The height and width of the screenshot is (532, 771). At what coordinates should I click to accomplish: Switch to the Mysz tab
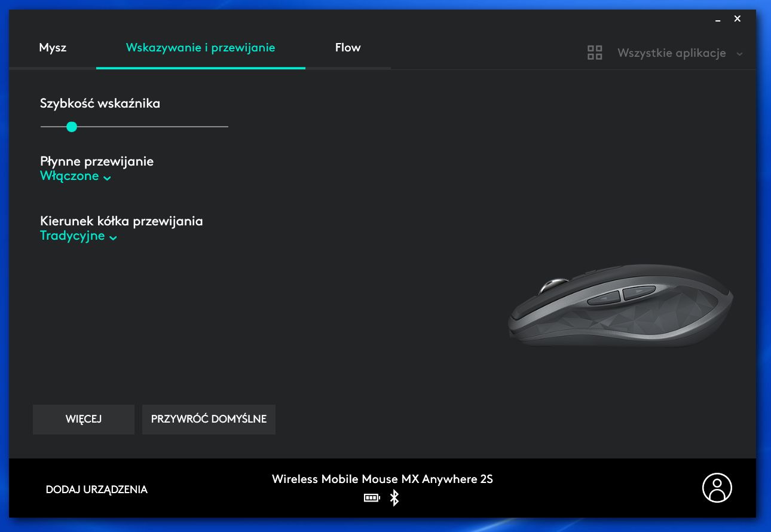(x=53, y=47)
